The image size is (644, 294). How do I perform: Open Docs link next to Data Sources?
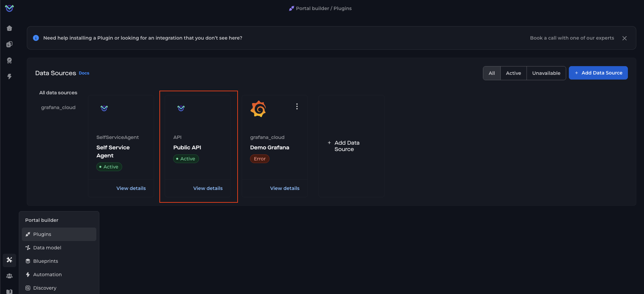(84, 73)
